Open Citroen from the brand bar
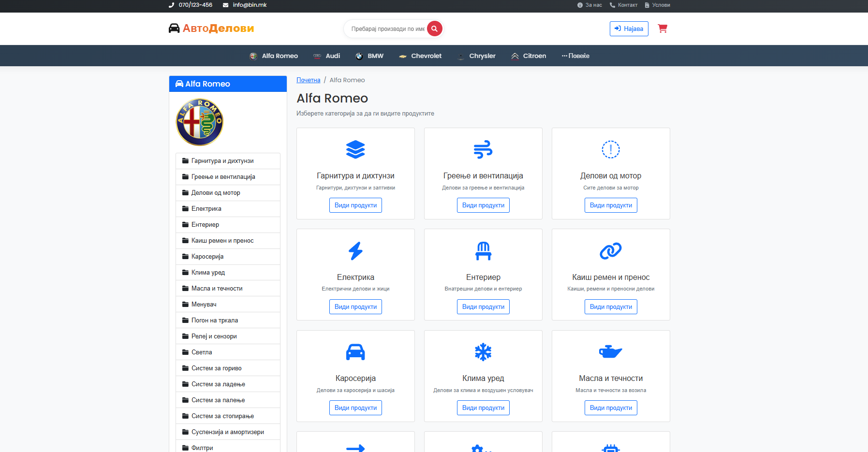The width and height of the screenshot is (868, 452). click(529, 56)
